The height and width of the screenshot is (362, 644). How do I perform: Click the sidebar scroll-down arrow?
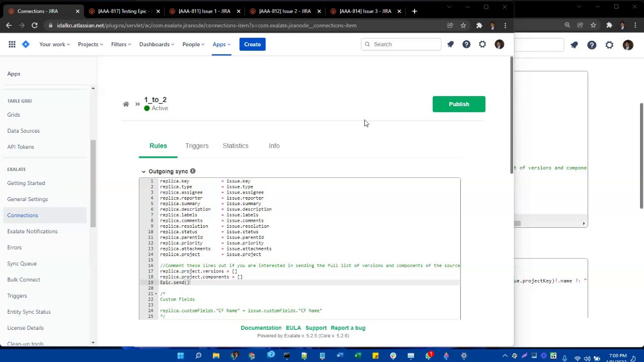point(93,342)
